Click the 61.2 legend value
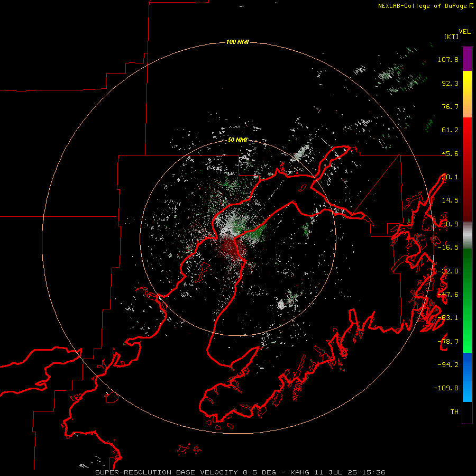Screen dimensions: 476x476 [x=450, y=130]
